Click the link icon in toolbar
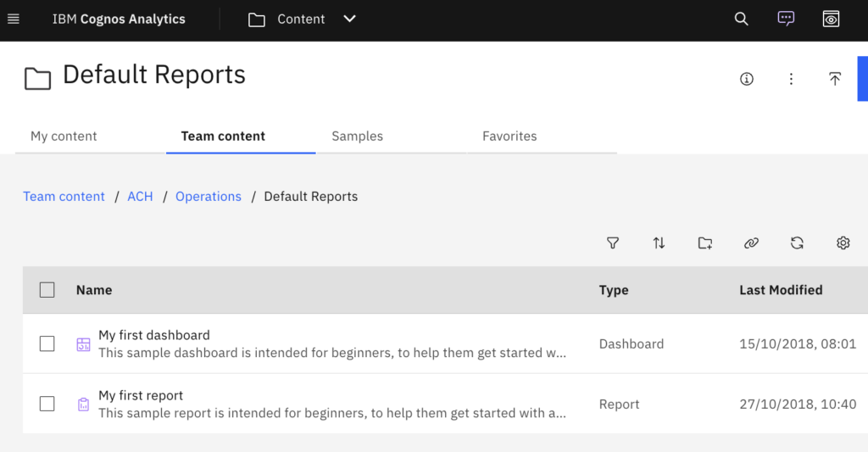The width and height of the screenshot is (868, 452). (x=751, y=243)
